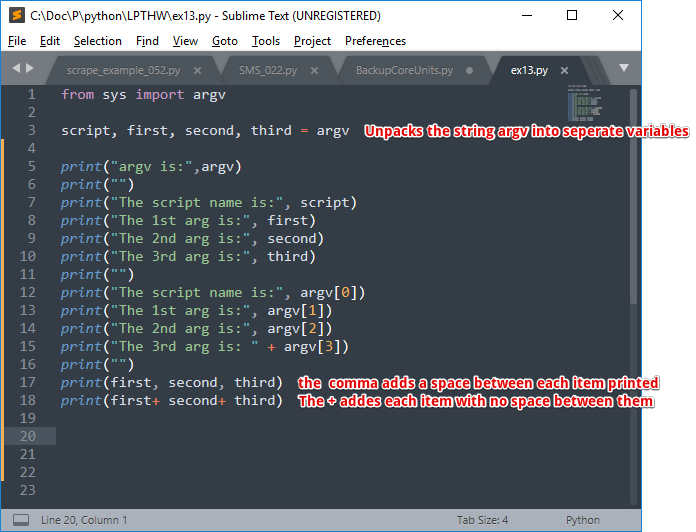Click the variable 'third' on line 10
Screen dimensions: 696x532
(x=288, y=256)
